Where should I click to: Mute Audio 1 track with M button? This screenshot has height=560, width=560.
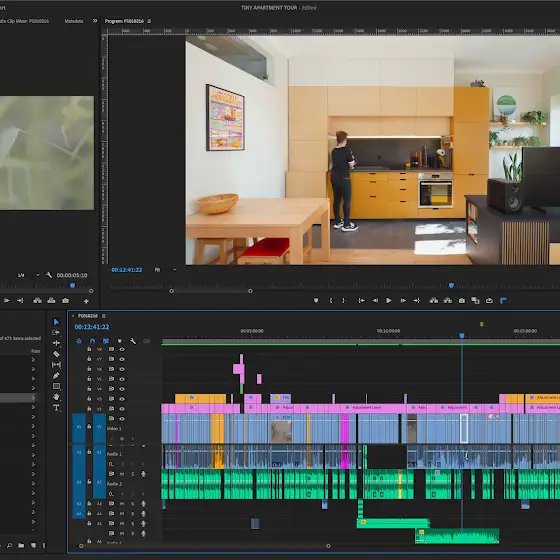point(122,474)
